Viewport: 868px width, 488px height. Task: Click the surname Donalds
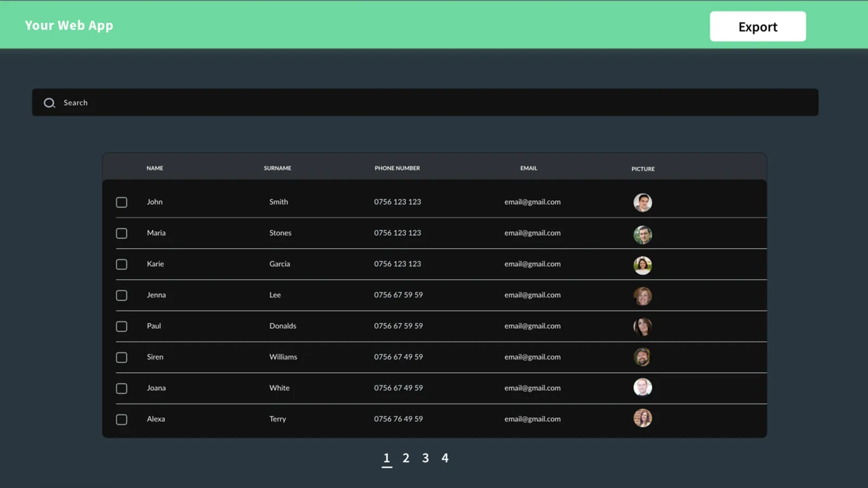[x=283, y=326]
